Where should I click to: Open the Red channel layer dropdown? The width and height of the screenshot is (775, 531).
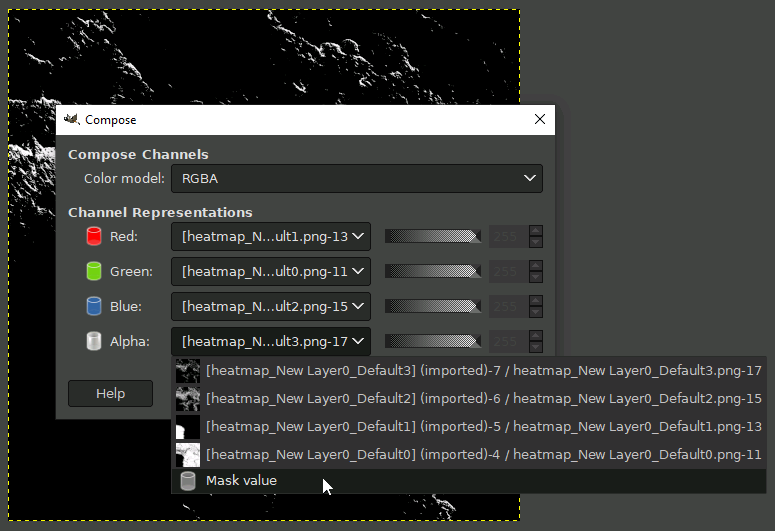[x=271, y=237]
